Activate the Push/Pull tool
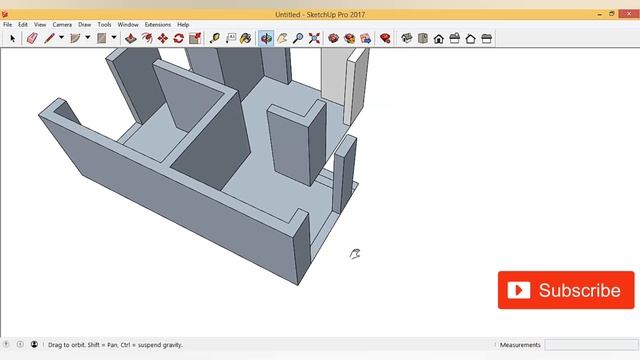 tap(131, 39)
